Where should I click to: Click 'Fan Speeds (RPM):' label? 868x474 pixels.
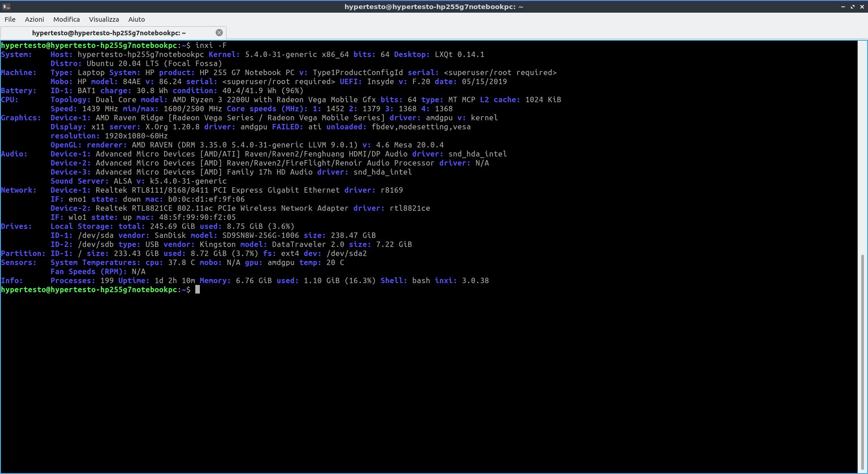pyautogui.click(x=89, y=271)
